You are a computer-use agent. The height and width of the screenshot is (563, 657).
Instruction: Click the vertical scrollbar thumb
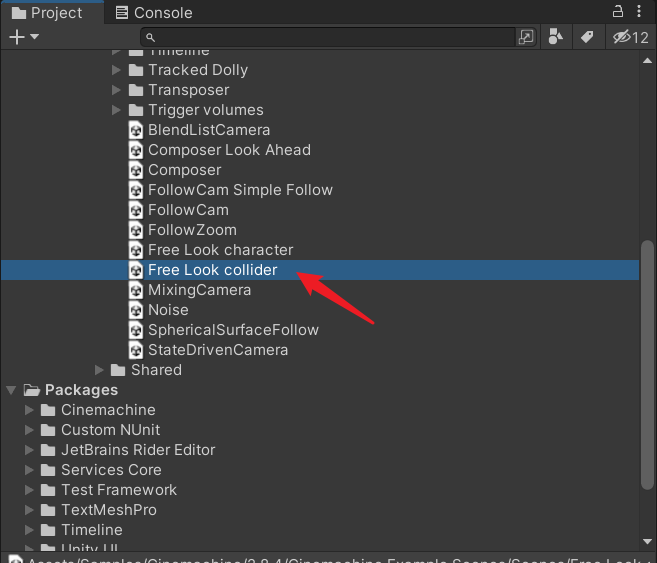647,364
